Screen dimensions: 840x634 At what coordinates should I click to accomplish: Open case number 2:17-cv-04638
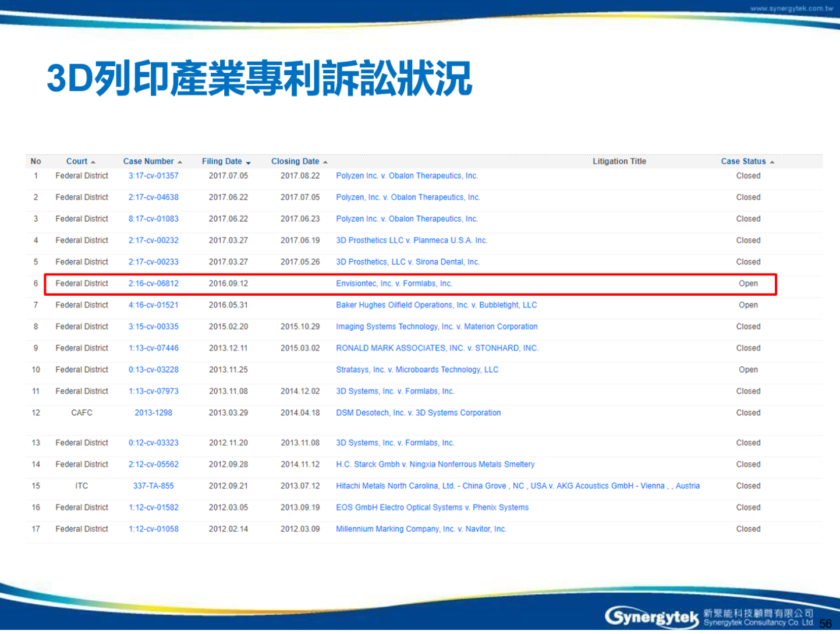pyautogui.click(x=154, y=197)
